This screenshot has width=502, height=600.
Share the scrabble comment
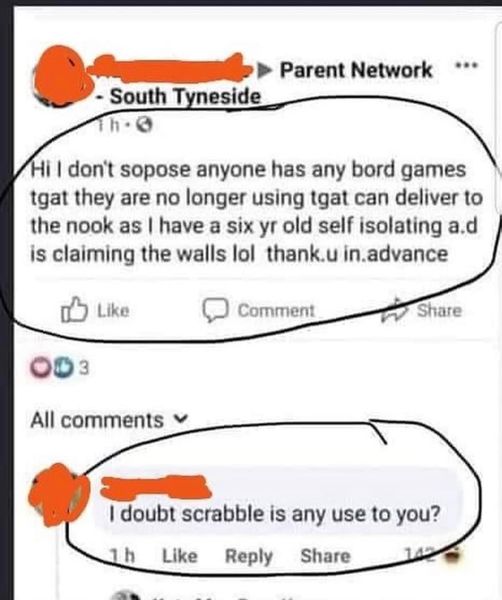(x=325, y=556)
